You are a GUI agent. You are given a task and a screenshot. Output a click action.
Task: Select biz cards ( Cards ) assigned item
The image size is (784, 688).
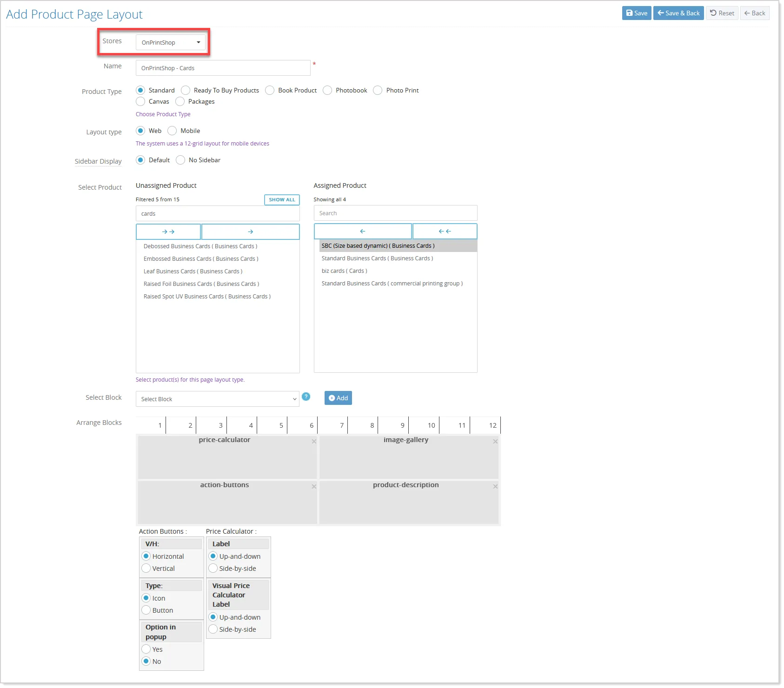(345, 271)
